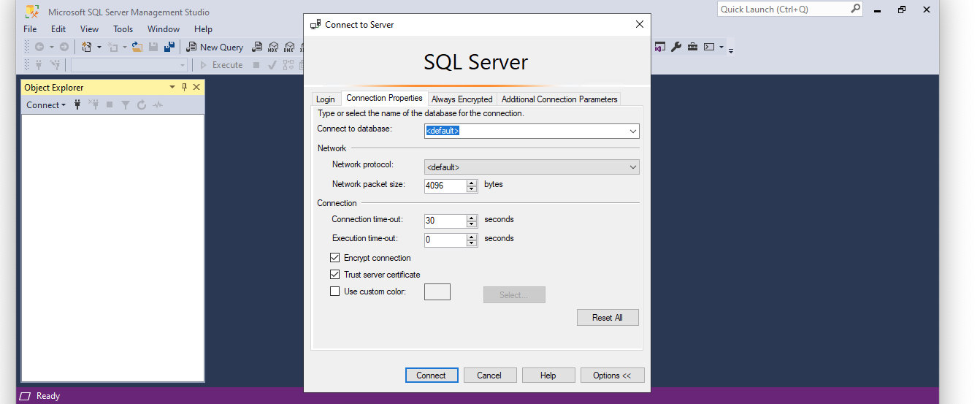Image resolution: width=980 pixels, height=404 pixels.
Task: Open the Object Explorer window position dropdown arrow
Action: point(172,87)
